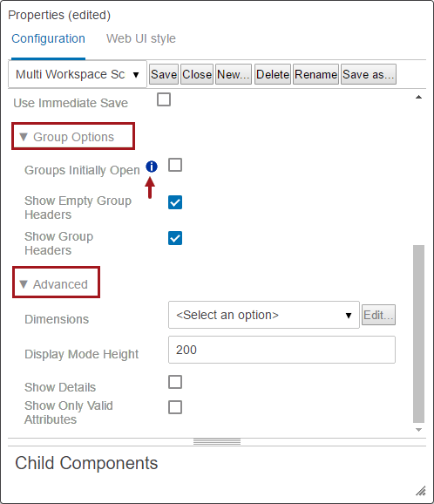
Task: Collapse the Advanced section triangle
Action: tap(24, 284)
